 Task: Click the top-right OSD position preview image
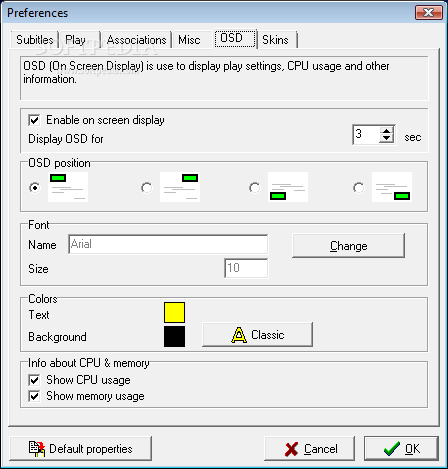click(180, 187)
